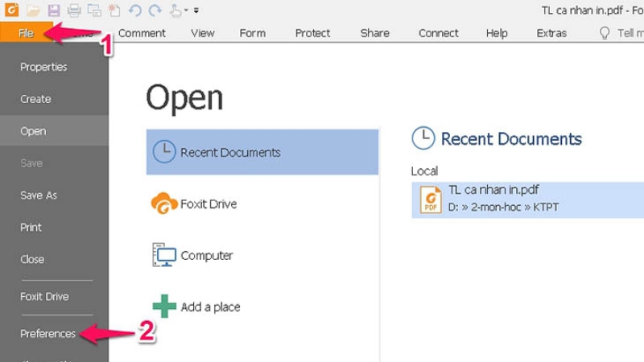Open the Protect ribbon tab

tap(312, 33)
